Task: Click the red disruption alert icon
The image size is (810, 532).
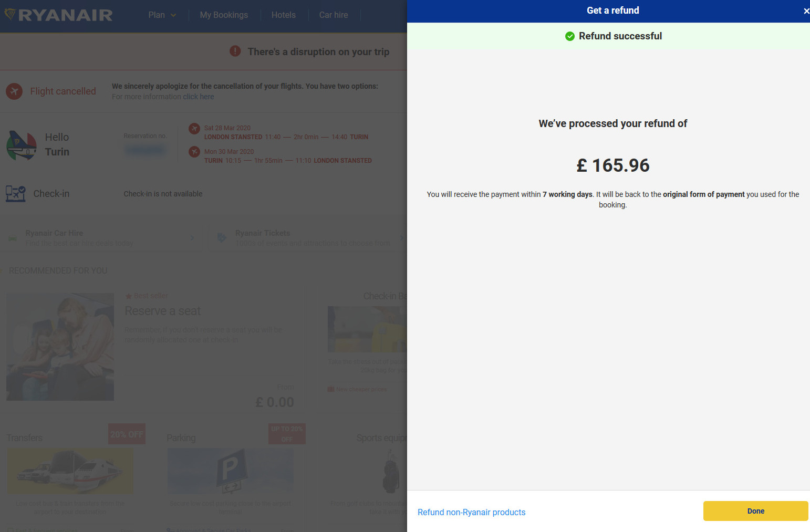Action: coord(235,51)
